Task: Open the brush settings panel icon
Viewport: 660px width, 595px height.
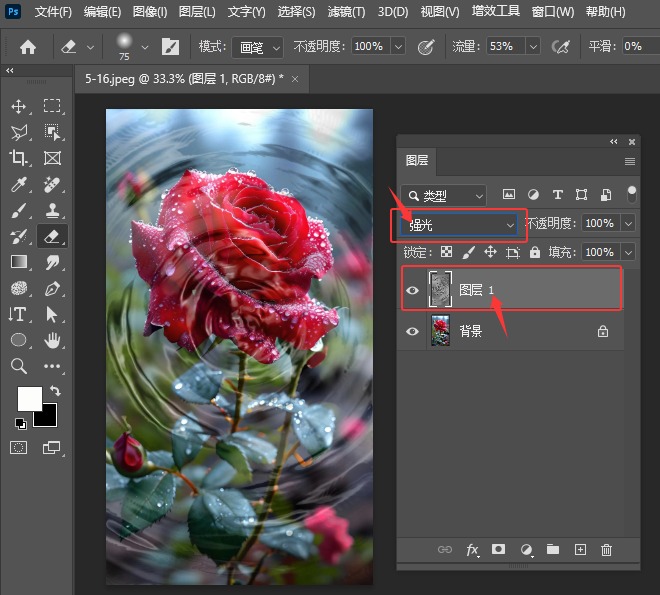Action: coord(170,47)
